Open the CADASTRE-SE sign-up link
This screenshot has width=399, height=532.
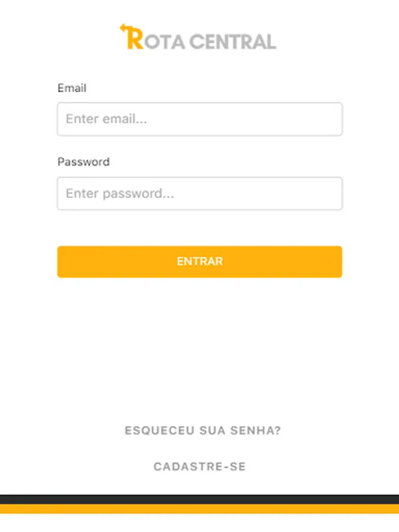[200, 466]
